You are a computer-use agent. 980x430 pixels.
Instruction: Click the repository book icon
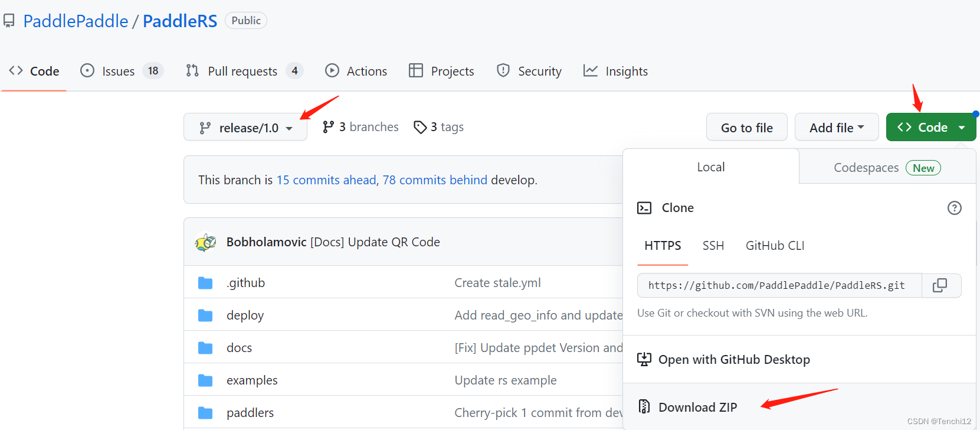[9, 21]
